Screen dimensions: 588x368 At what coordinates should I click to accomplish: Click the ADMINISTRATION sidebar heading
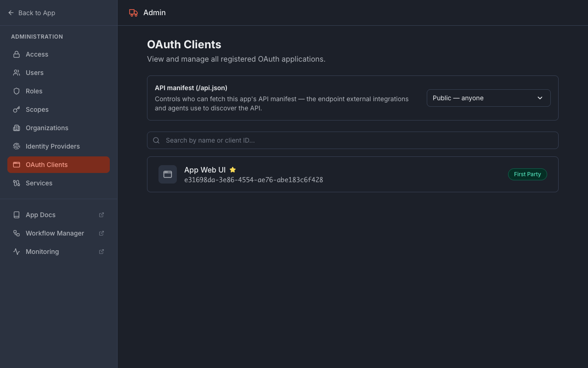click(x=37, y=37)
